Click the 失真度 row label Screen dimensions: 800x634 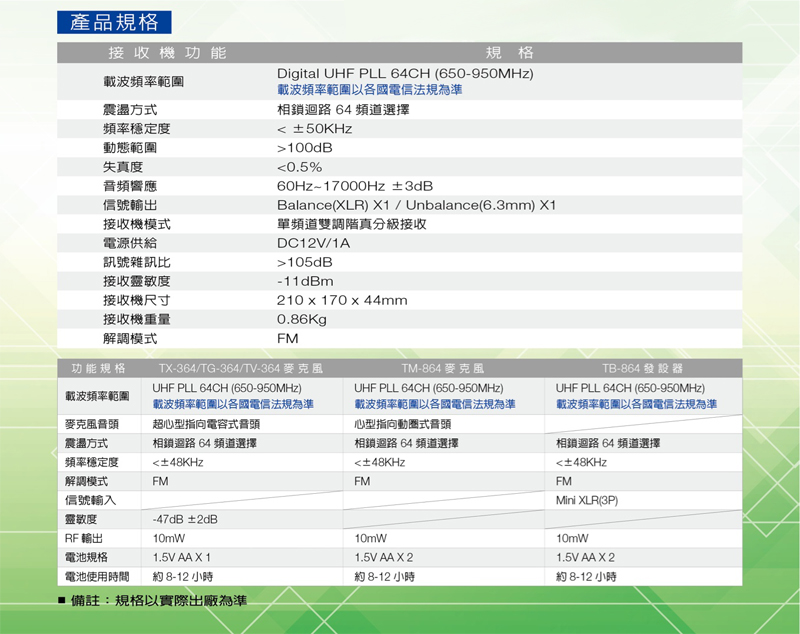click(123, 167)
